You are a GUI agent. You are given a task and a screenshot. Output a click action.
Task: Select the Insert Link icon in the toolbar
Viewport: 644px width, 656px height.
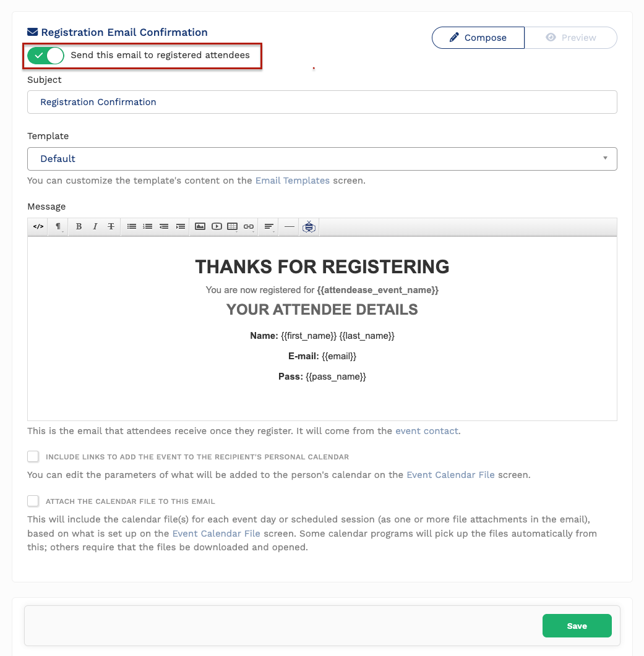248,226
